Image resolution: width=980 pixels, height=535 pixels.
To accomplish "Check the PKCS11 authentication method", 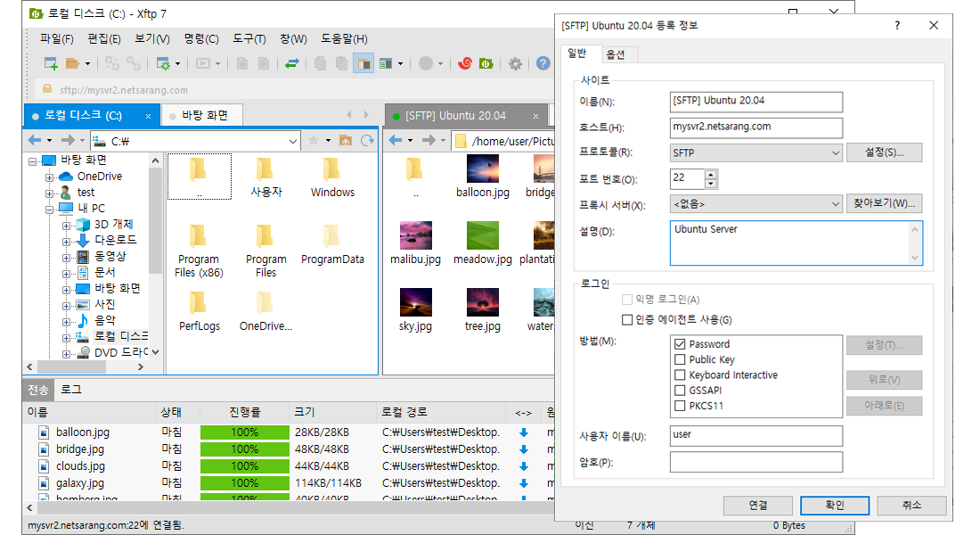I will pos(680,406).
